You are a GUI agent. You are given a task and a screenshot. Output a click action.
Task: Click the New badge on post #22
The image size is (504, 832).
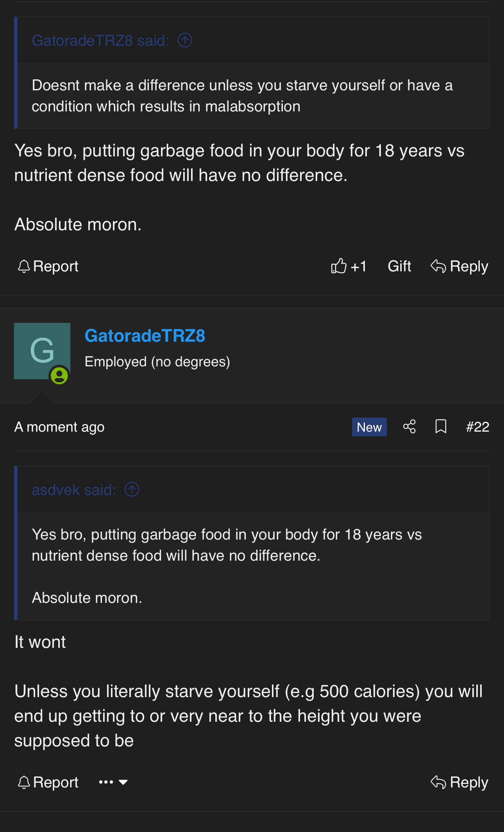[369, 427]
